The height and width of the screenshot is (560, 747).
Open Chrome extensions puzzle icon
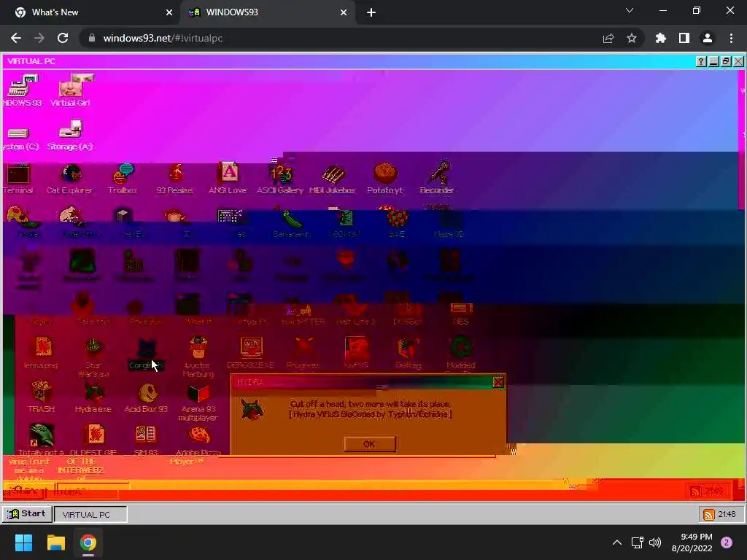tap(661, 38)
